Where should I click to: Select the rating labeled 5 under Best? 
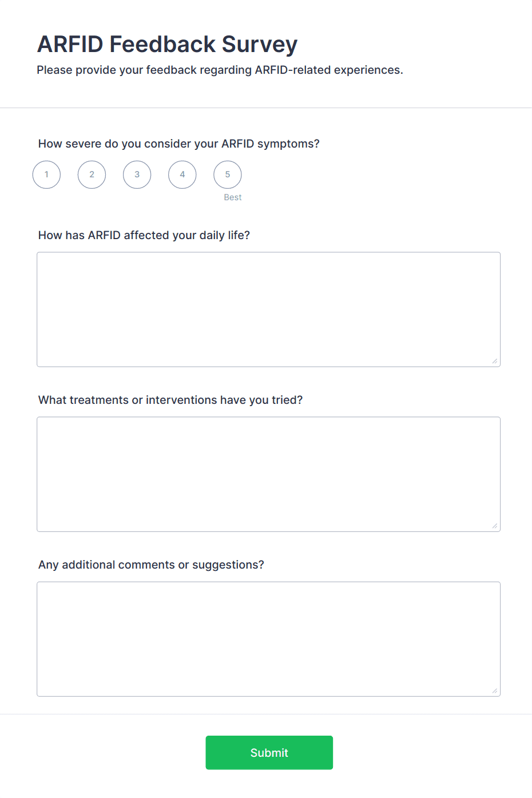point(227,174)
